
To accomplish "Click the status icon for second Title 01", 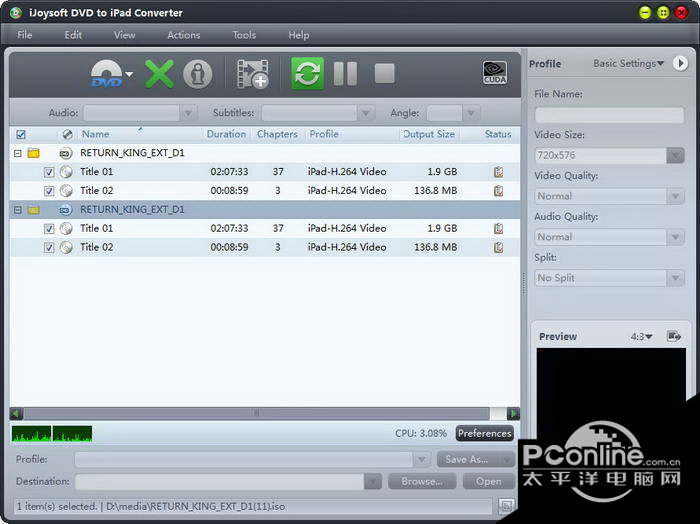I will (x=499, y=229).
